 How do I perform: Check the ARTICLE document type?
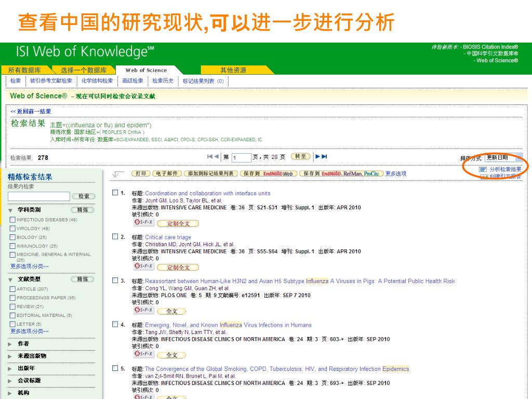[12, 289]
